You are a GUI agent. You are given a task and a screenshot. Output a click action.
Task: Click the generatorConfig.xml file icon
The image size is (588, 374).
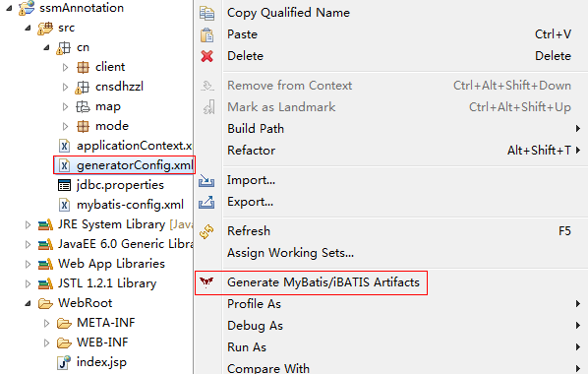click(65, 165)
